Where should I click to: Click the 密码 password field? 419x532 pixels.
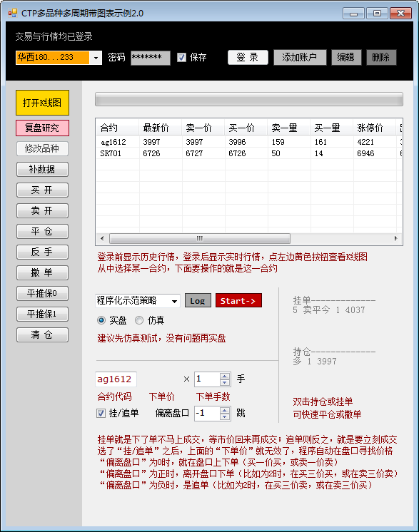pyautogui.click(x=151, y=58)
